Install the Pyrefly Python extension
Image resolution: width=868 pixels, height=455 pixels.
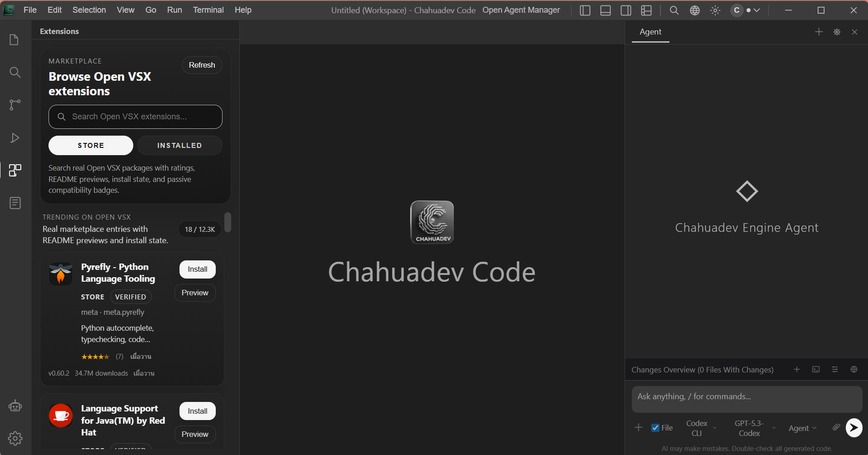coord(197,269)
